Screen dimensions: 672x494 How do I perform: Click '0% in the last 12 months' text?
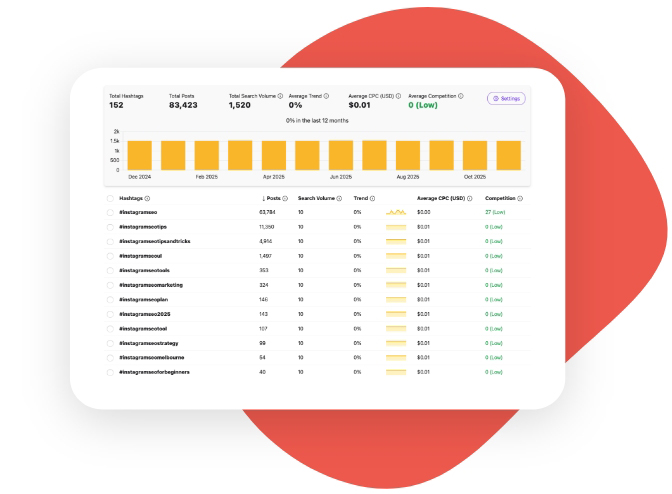[x=317, y=121]
